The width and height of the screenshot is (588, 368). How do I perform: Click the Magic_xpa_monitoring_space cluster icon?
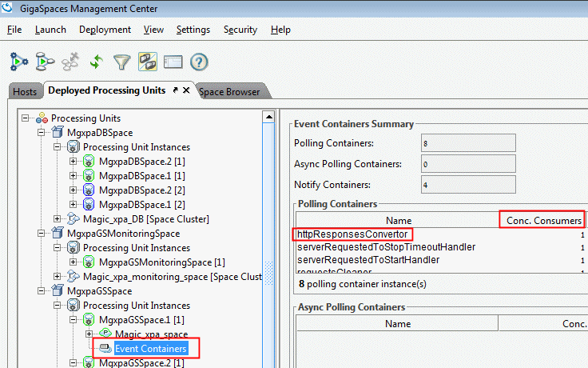click(x=73, y=276)
